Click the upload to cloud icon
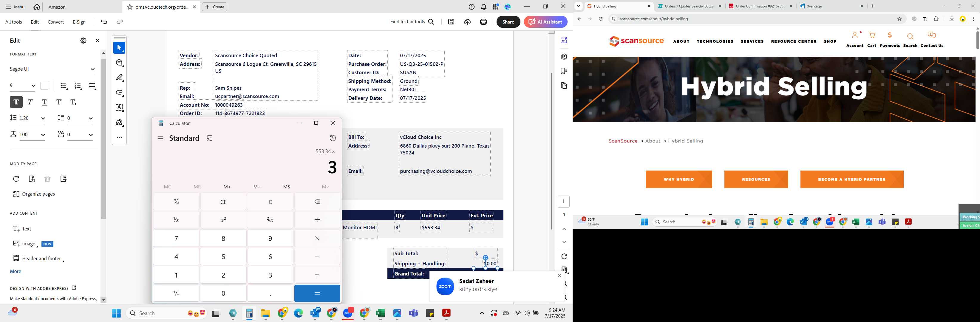 (x=467, y=22)
